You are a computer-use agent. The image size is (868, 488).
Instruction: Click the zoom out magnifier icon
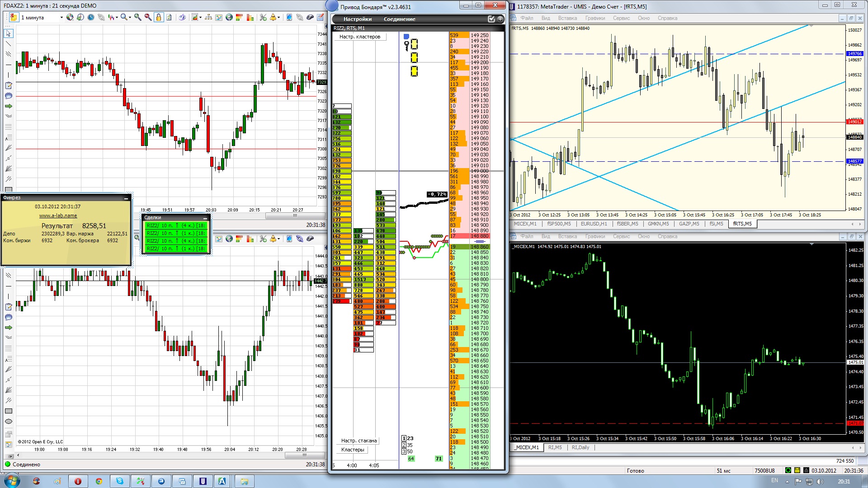pos(148,17)
